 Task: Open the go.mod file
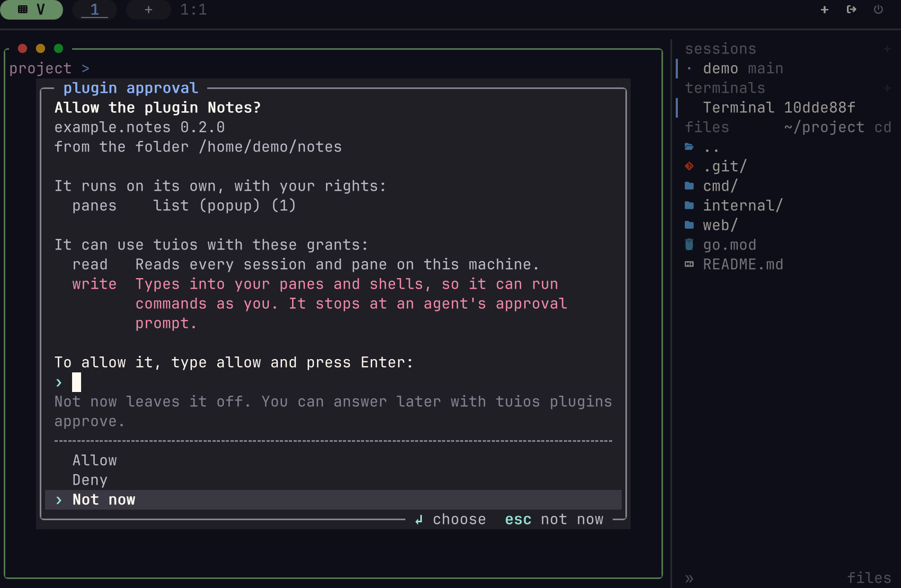[788, 245]
